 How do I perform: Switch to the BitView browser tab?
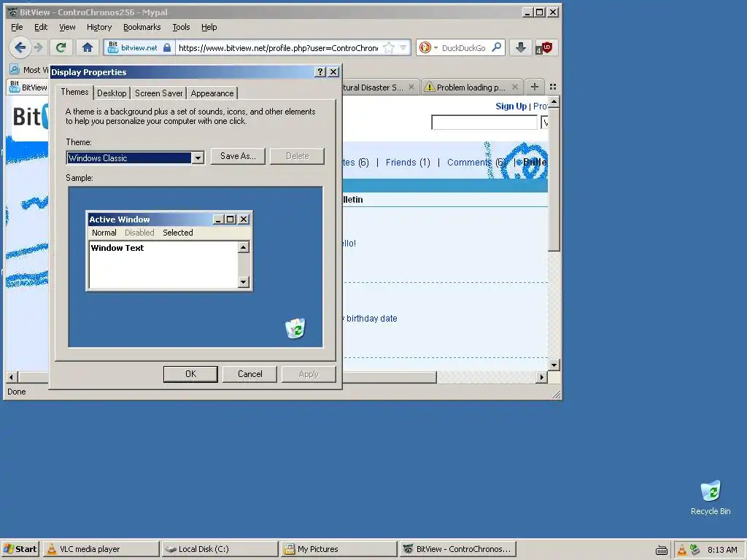tap(28, 87)
